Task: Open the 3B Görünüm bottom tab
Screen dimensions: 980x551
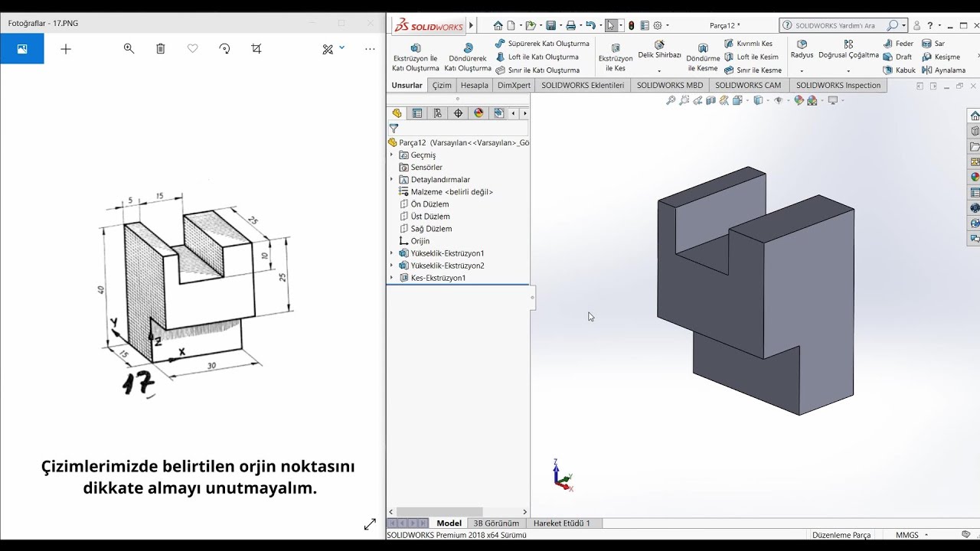Action: (496, 523)
